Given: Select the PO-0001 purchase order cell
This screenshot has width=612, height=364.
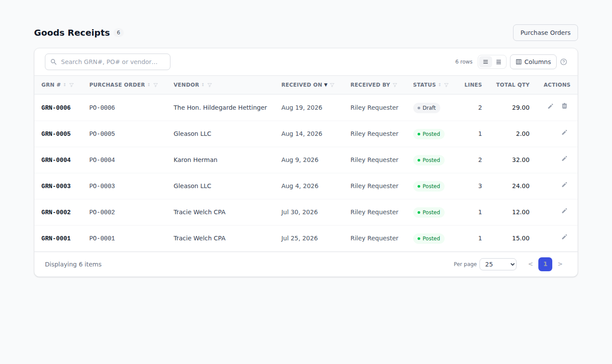Looking at the screenshot, I should [102, 239].
